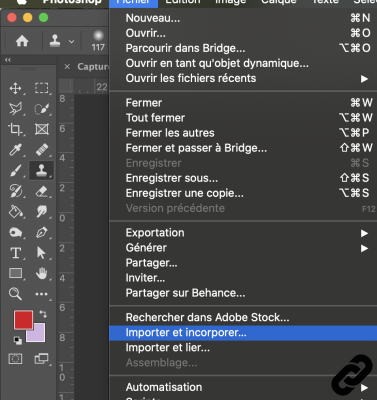The height and width of the screenshot is (400, 377).
Task: Open the red foreground color swatch
Action: [23, 320]
